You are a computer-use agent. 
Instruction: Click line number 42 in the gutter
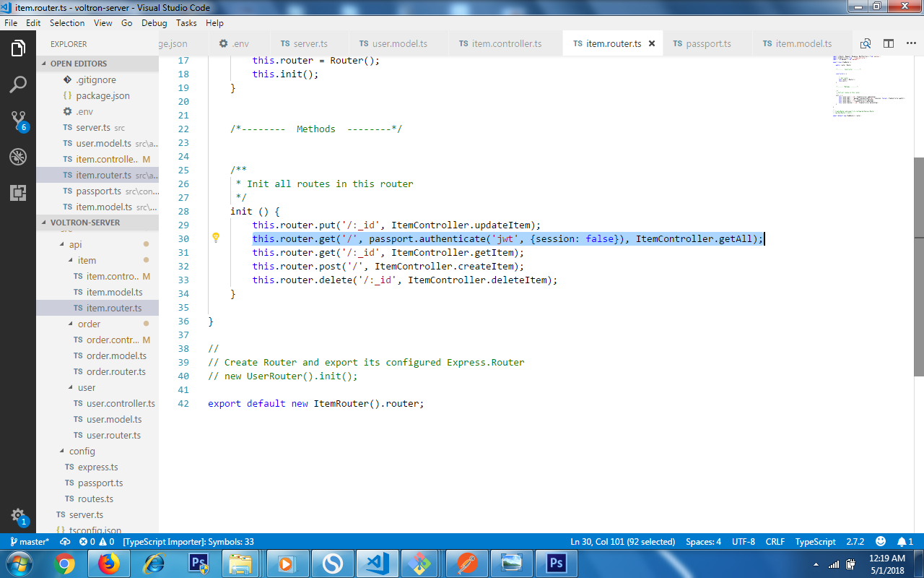click(183, 403)
